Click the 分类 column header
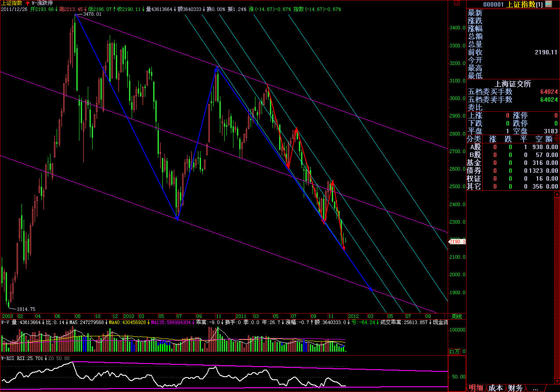This screenshot has height=392, width=560. (474, 139)
